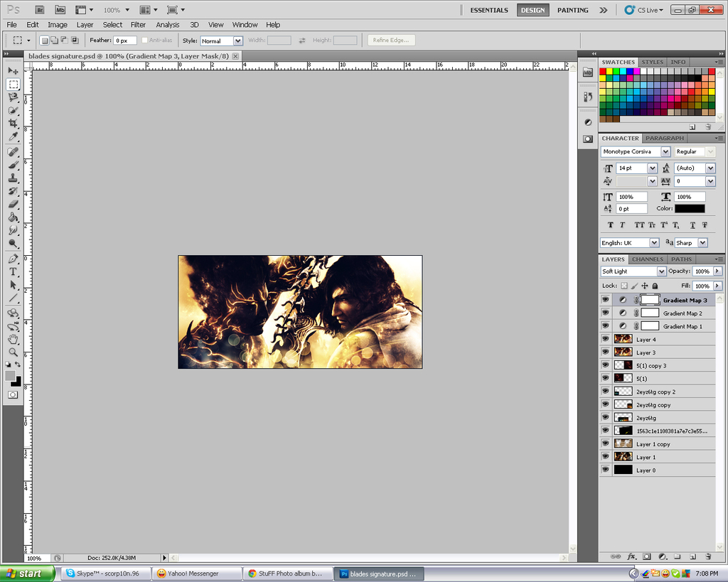
Task: Toggle visibility of Layer 0
Action: pyautogui.click(x=605, y=470)
